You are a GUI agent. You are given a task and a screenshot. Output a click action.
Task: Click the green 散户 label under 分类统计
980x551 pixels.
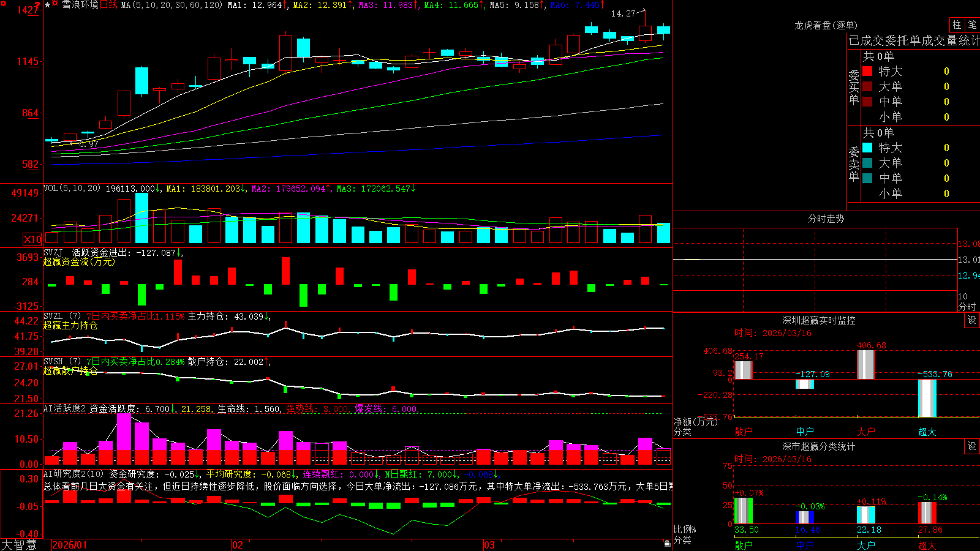pyautogui.click(x=744, y=545)
